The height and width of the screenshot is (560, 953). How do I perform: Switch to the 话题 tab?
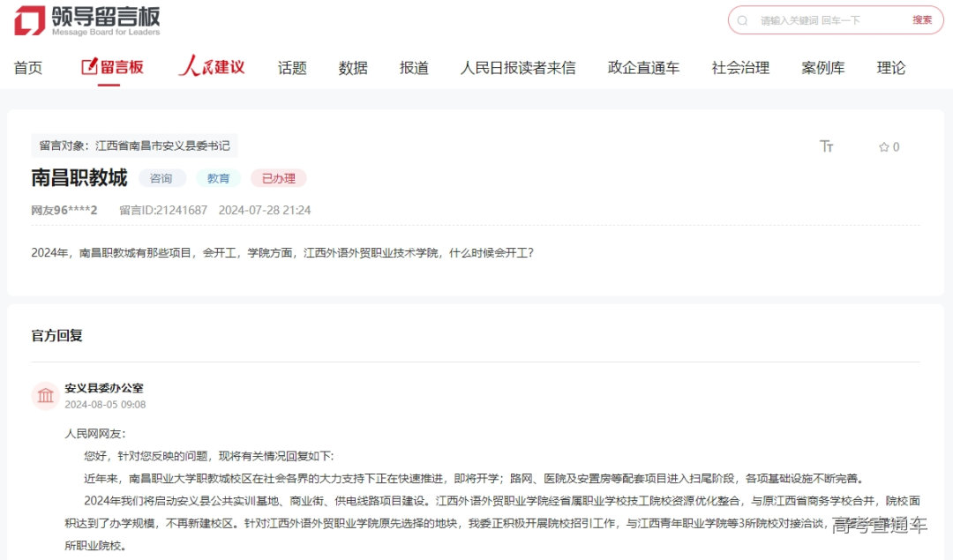pos(292,67)
